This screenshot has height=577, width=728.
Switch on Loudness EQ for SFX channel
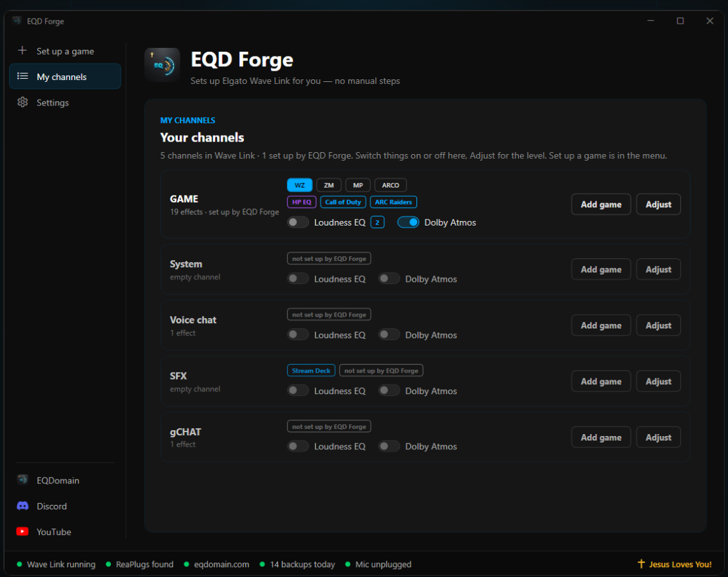[x=298, y=390]
